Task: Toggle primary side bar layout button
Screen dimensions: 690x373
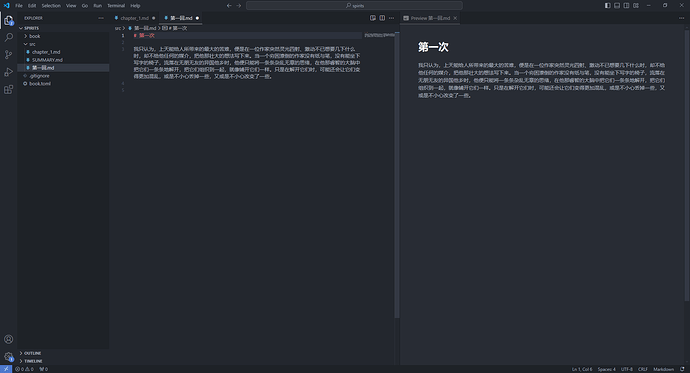Action: click(x=608, y=6)
